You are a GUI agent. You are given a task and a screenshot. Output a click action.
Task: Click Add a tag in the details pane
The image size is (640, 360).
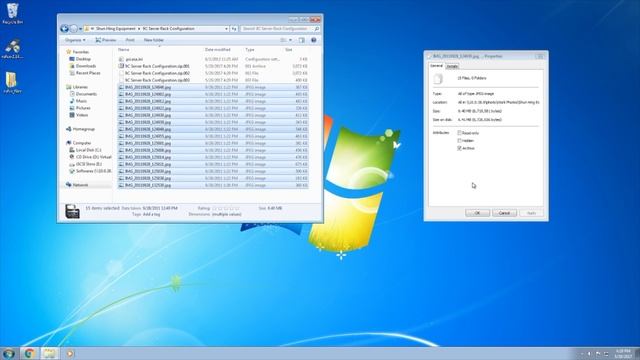pyautogui.click(x=151, y=214)
